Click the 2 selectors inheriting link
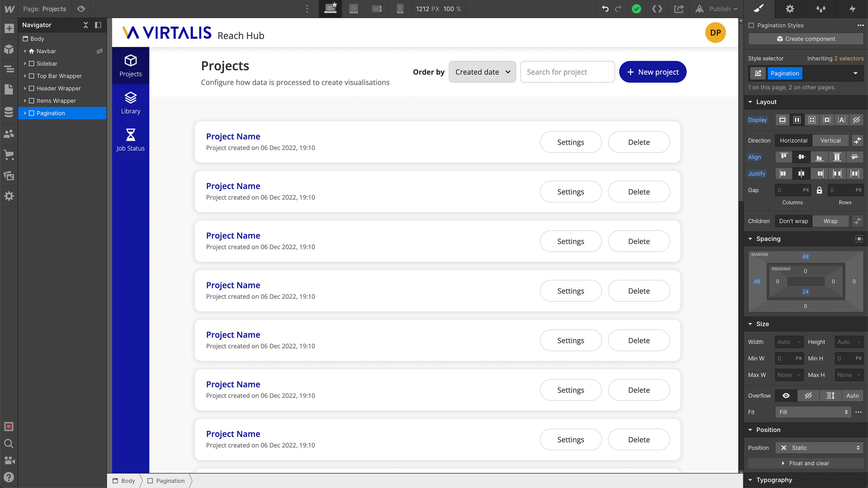The width and height of the screenshot is (868, 488). (x=849, y=58)
